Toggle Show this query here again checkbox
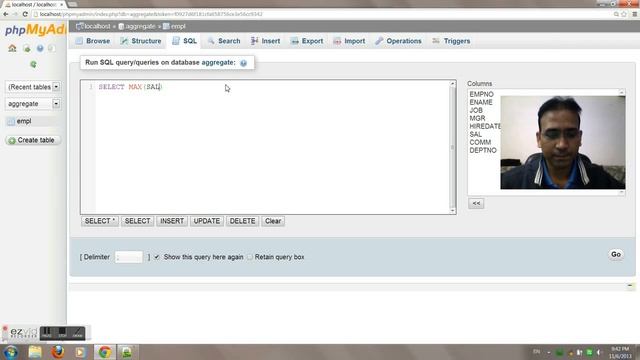The width and height of the screenshot is (640, 360). pyautogui.click(x=157, y=257)
